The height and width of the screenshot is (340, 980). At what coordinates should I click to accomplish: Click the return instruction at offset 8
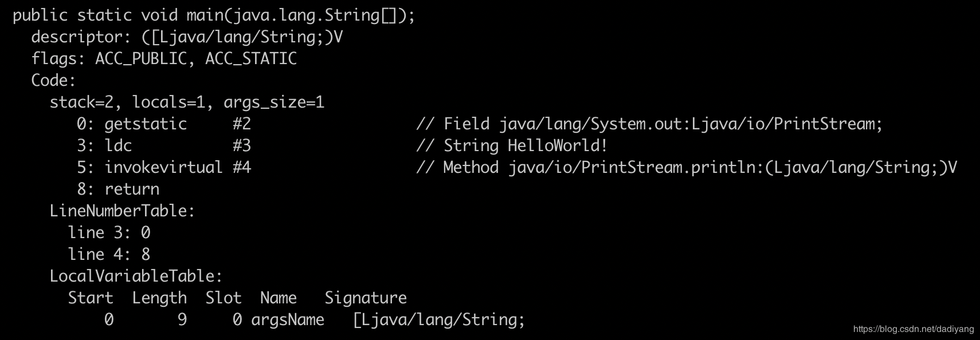click(x=132, y=189)
